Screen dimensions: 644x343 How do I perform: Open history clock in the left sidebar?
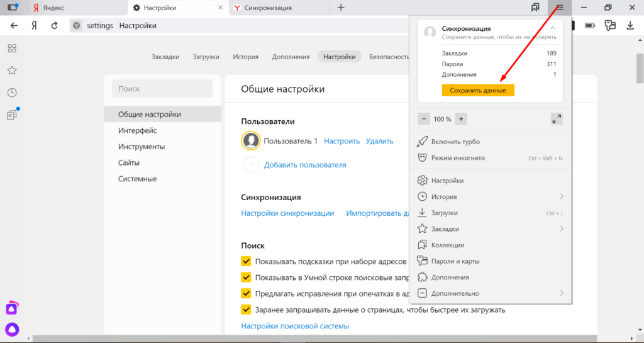12,93
